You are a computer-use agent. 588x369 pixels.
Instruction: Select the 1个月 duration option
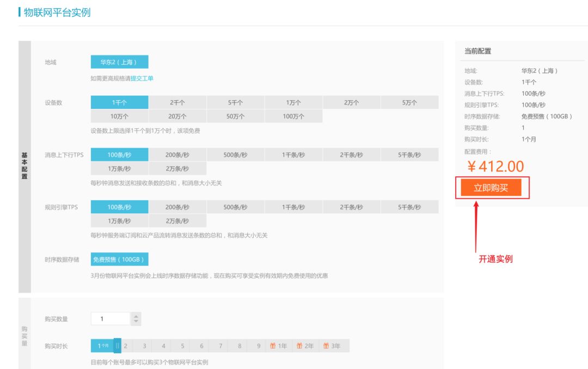103,346
